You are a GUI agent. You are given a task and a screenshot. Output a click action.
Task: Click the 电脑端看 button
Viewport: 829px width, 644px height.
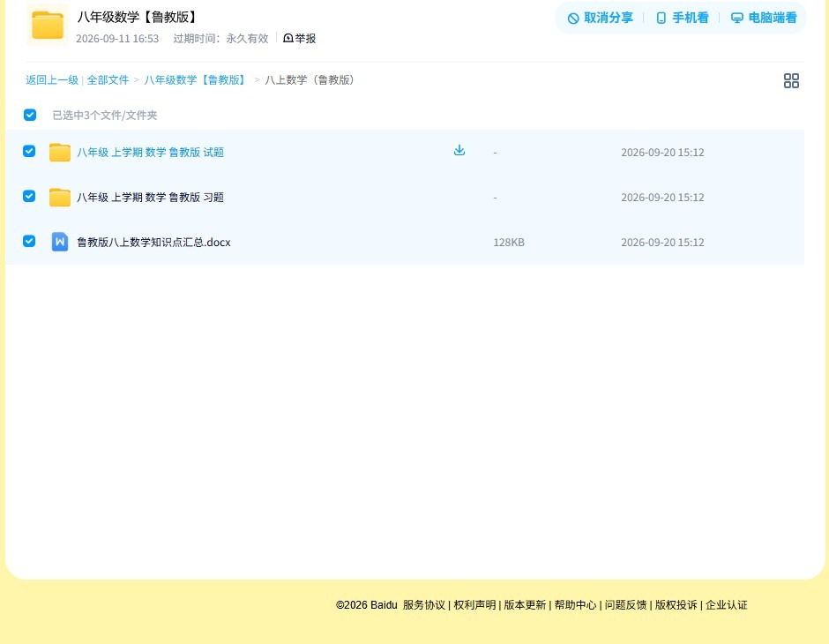(764, 18)
